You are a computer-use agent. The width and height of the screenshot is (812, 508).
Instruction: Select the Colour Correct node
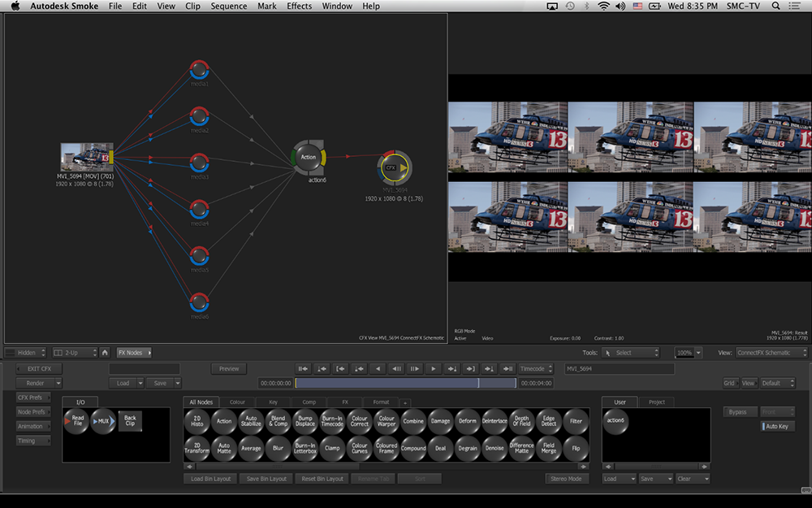[360, 422]
